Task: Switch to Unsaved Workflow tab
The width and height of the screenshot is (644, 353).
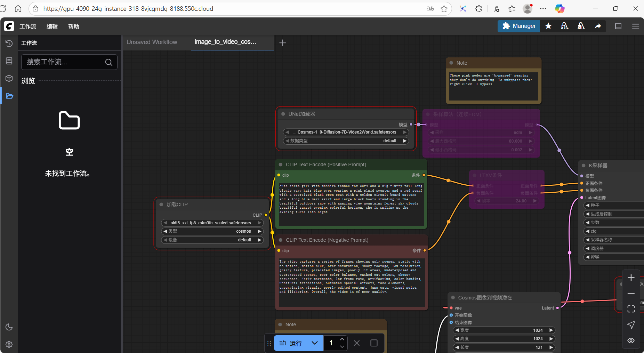Action: coord(152,42)
